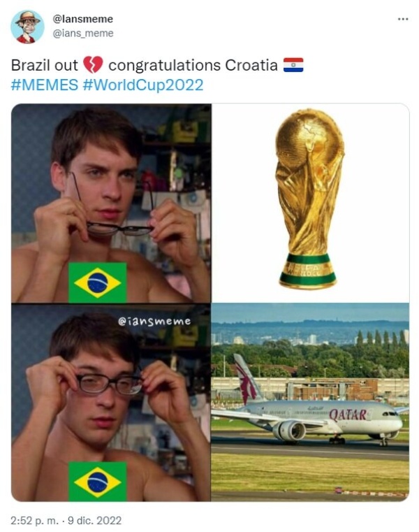The image size is (419, 532).
Task: Open the three-dot more options menu
Action: (x=403, y=19)
